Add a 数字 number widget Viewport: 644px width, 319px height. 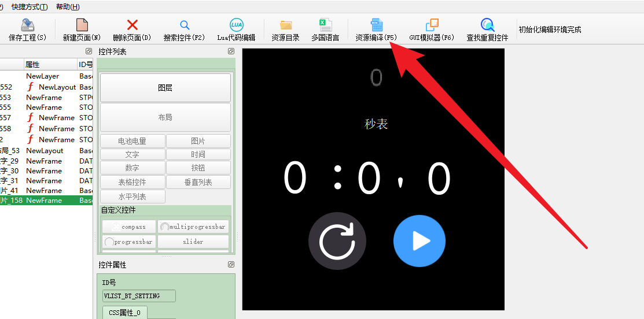click(x=133, y=168)
